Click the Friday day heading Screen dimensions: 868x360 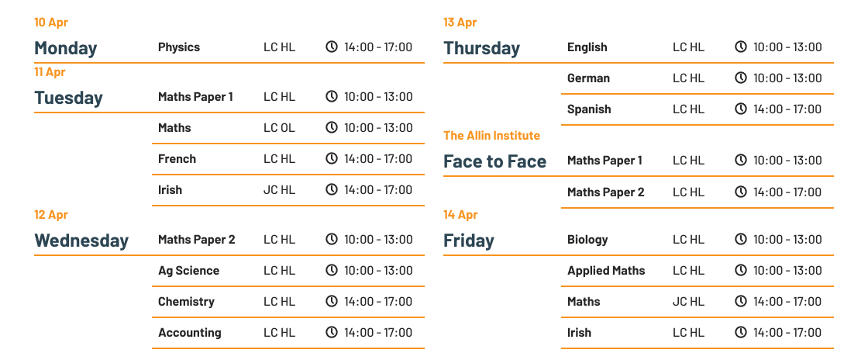(x=469, y=241)
